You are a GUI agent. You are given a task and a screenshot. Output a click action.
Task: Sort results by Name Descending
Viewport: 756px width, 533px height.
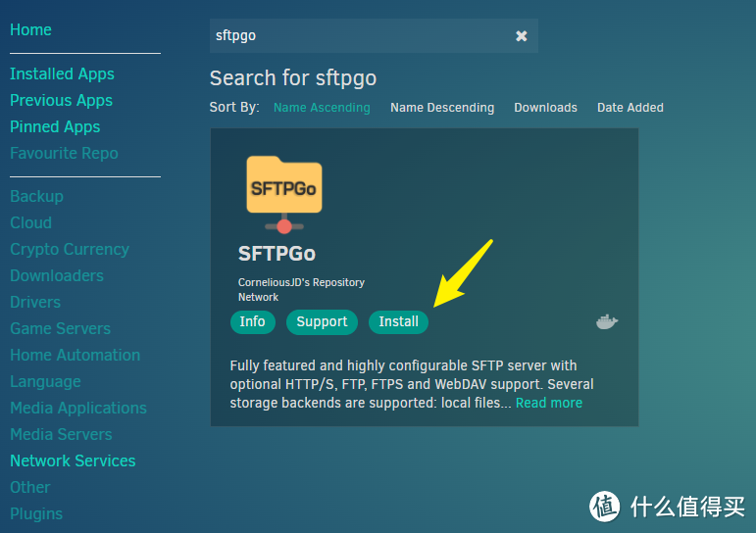click(442, 108)
